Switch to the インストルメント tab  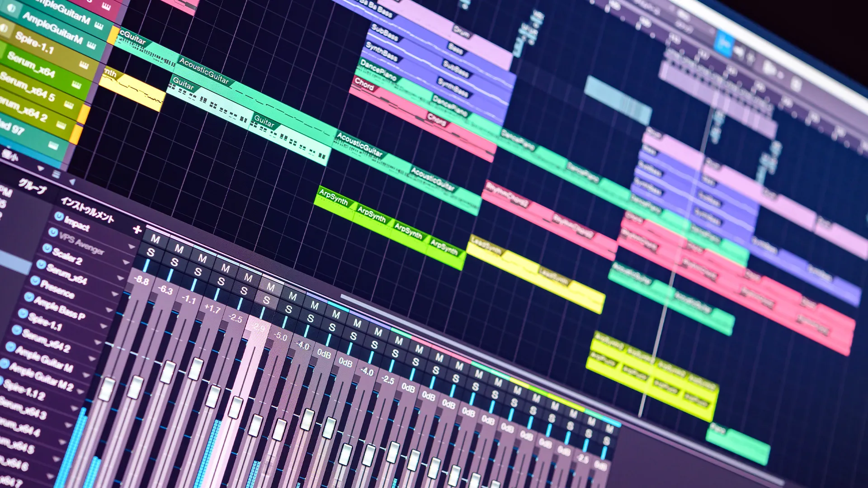click(87, 210)
